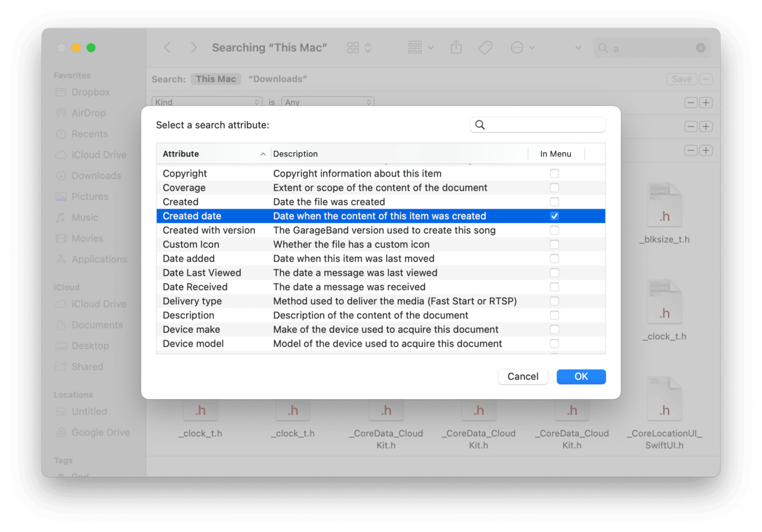Click the Finder forward arrow

194,48
